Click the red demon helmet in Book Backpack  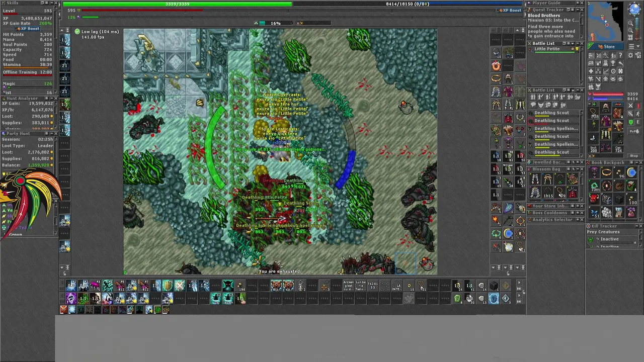point(594,199)
